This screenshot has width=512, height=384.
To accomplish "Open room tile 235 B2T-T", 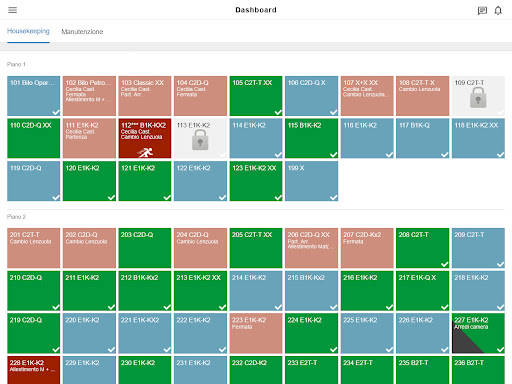I will coord(423,370).
